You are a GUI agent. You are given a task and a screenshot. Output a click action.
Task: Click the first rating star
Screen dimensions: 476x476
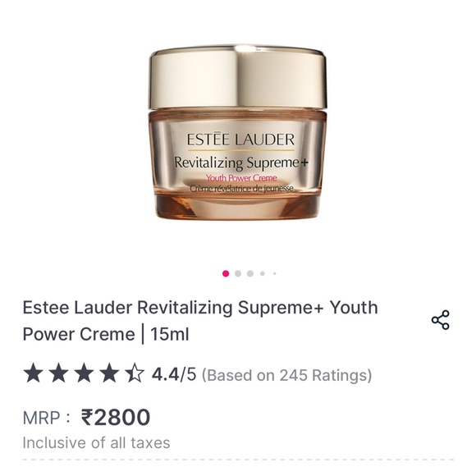coord(33,374)
